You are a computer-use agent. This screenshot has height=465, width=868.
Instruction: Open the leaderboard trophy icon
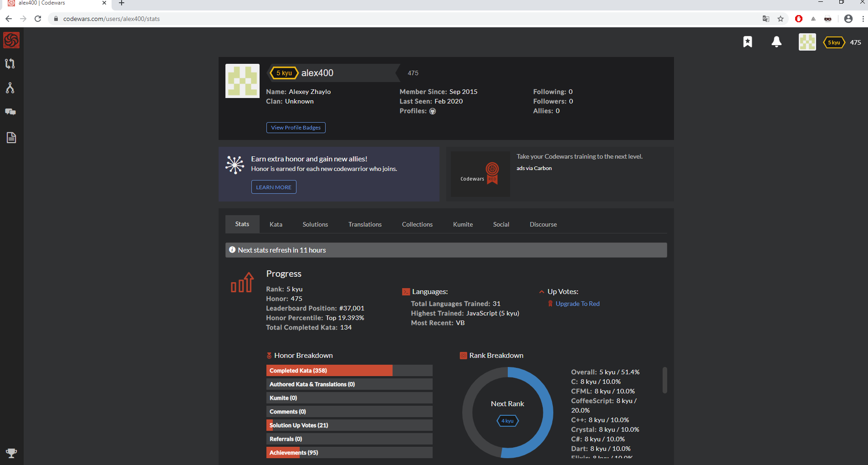point(11,453)
